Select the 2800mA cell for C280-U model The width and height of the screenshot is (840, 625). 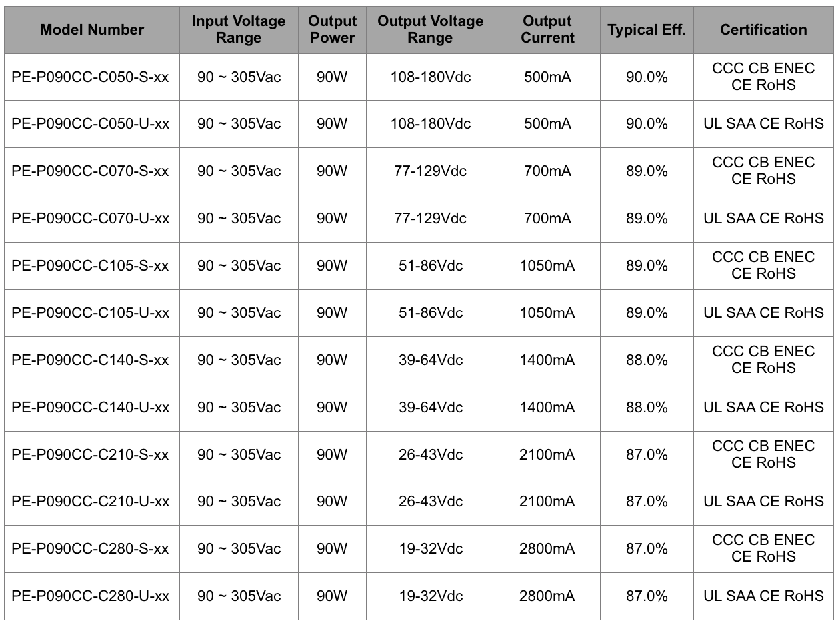click(x=547, y=596)
